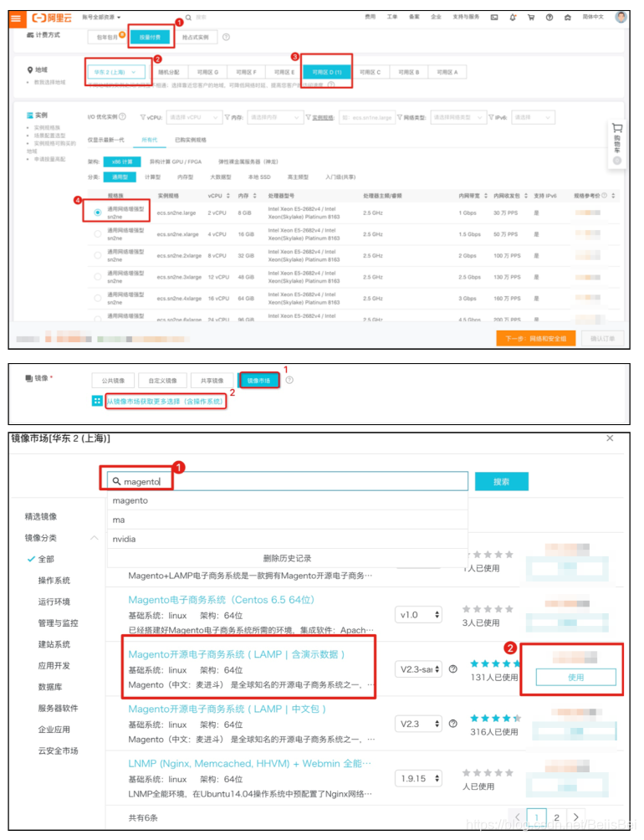Click help icon beside V2.3 version

[452, 724]
